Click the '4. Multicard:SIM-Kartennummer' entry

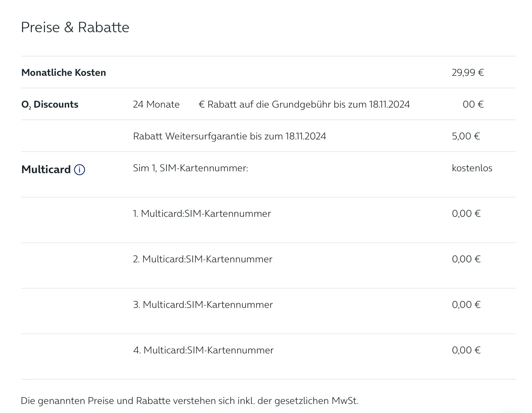click(203, 350)
